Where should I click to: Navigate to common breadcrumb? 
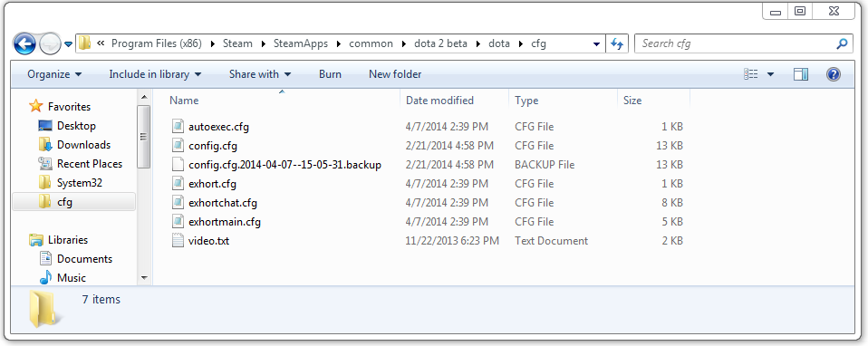pos(371,43)
